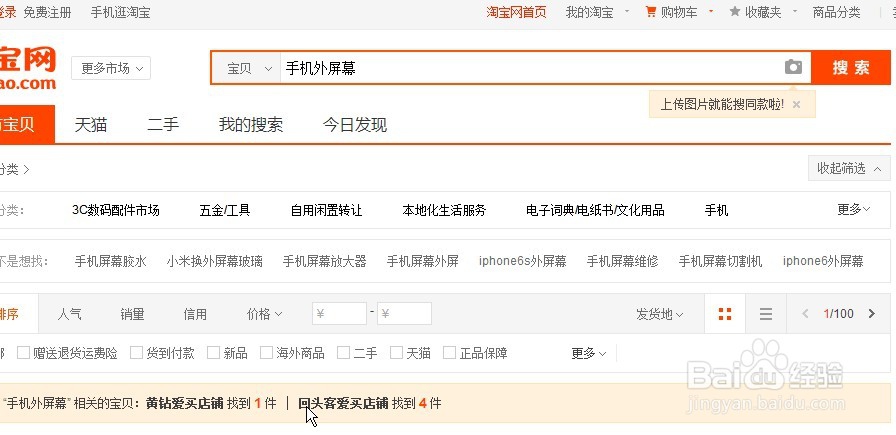Search suggestion 小米换外屏幕玻璃

tap(215, 261)
